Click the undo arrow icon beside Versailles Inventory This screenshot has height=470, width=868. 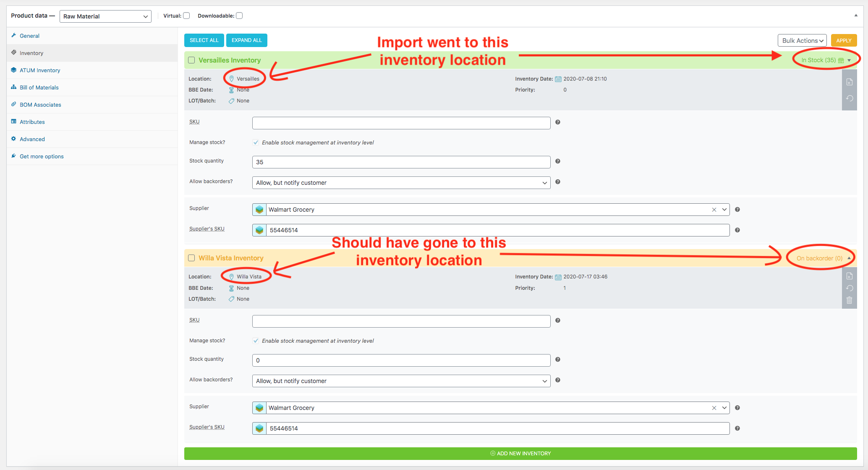[850, 98]
